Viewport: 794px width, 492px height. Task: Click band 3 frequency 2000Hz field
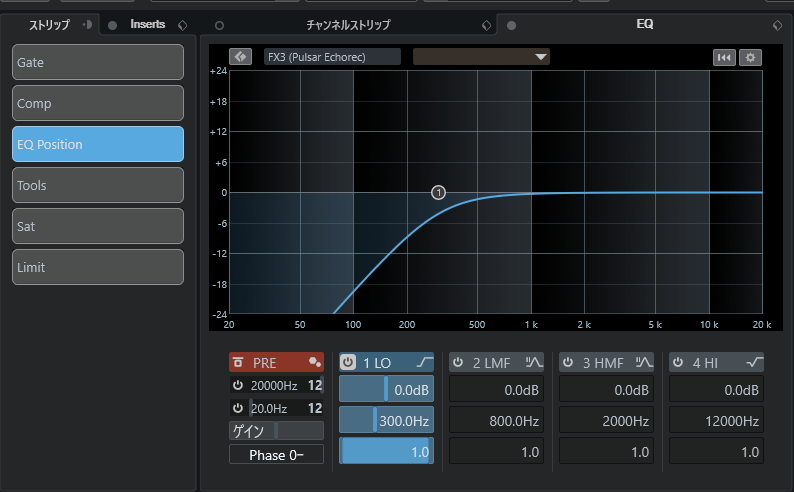[x=607, y=421]
